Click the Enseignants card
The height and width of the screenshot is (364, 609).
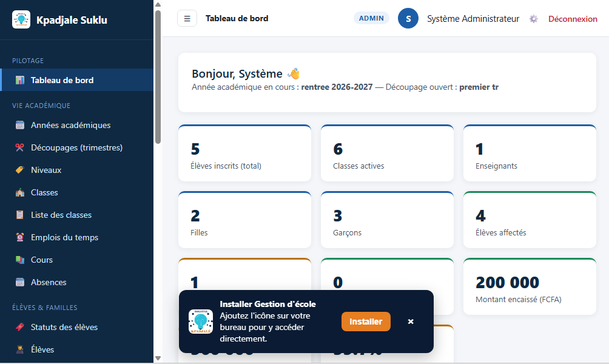tap(530, 153)
